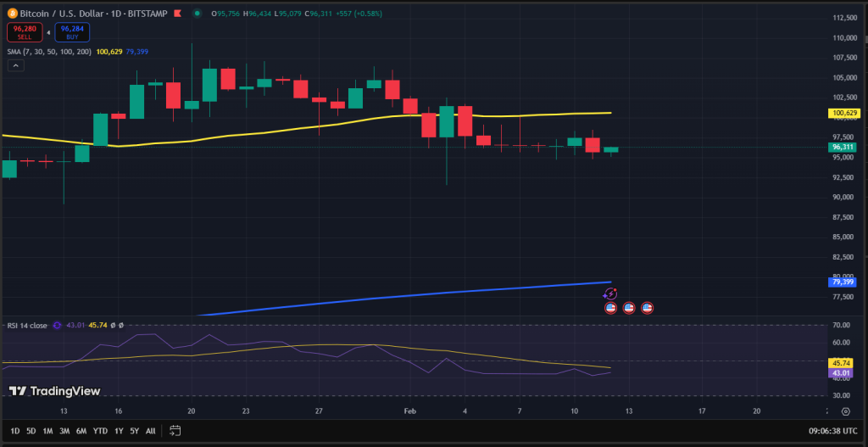
Task: Open the go-to-date calendar icon
Action: point(175,430)
